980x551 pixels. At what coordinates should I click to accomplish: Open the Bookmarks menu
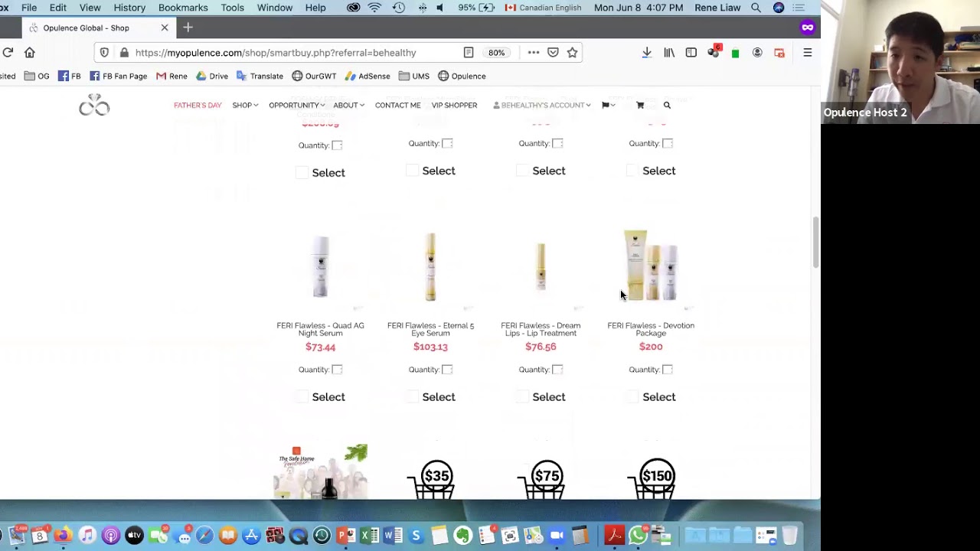(x=183, y=8)
